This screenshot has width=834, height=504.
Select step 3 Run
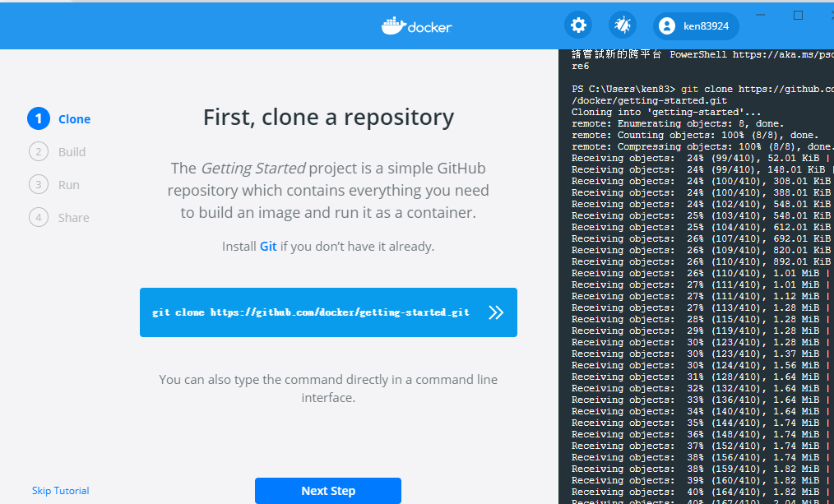point(54,185)
